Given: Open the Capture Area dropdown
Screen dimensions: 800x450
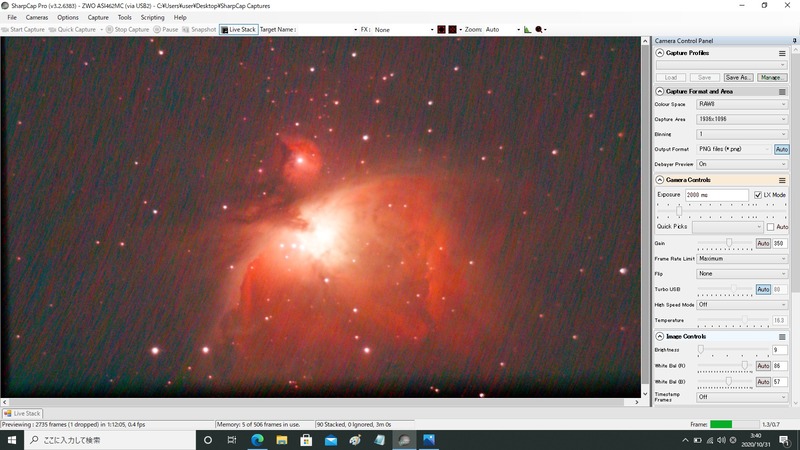Looking at the screenshot, I should [x=742, y=119].
